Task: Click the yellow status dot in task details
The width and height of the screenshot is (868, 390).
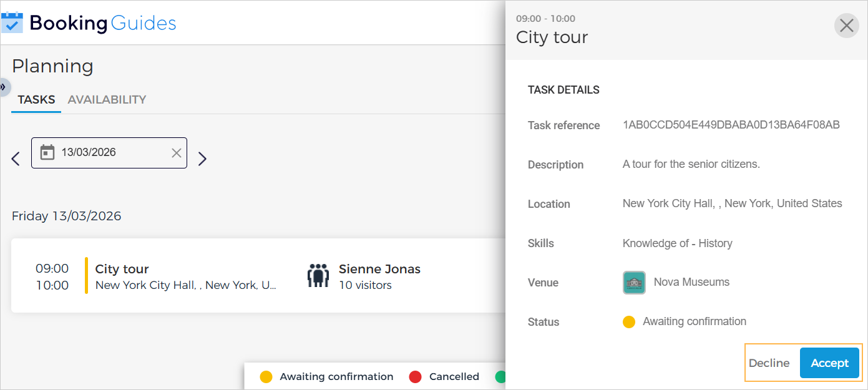Action: tap(629, 322)
